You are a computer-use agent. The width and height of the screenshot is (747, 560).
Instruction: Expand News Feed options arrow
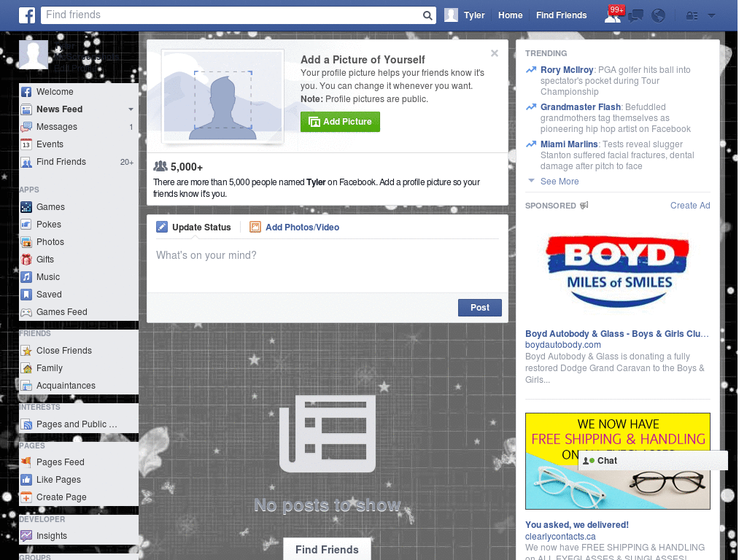click(131, 109)
